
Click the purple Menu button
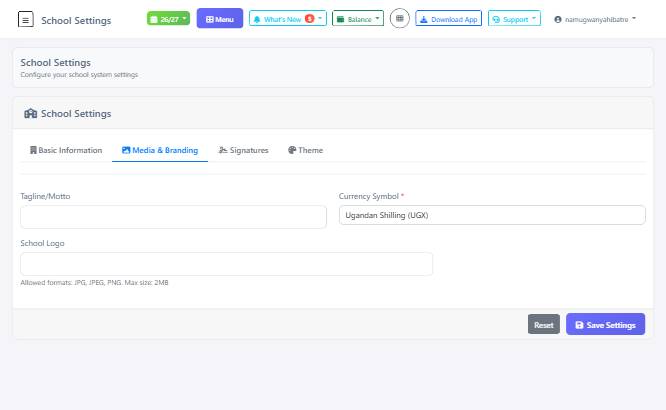tap(220, 19)
